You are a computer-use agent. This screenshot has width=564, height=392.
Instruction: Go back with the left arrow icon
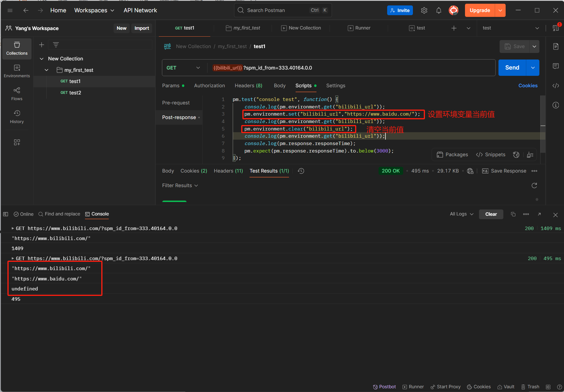tap(26, 10)
